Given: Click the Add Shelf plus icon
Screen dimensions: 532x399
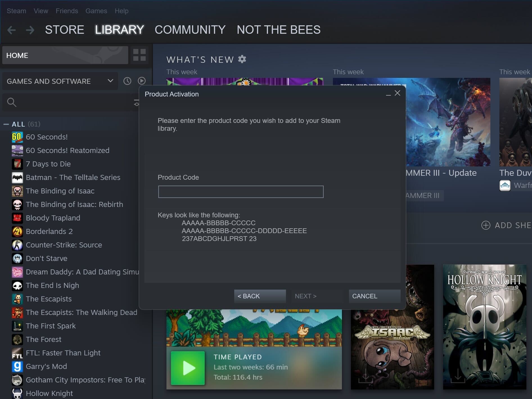Looking at the screenshot, I should click(x=486, y=225).
